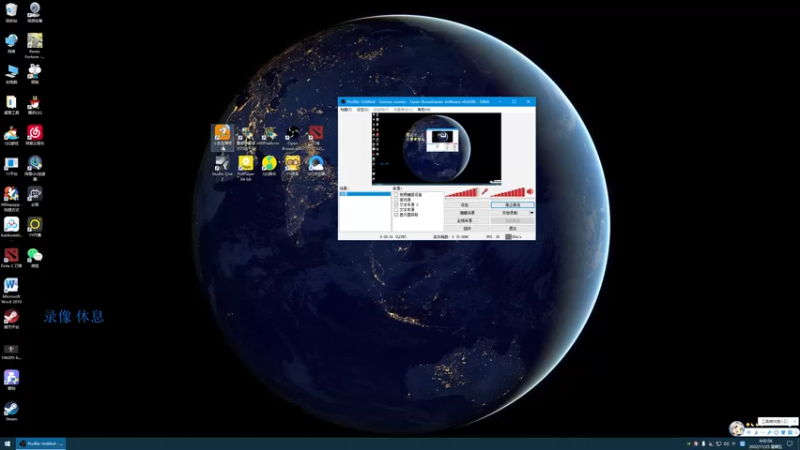The height and width of the screenshot is (450, 800).
Task: Open the 文件(F) menu in OBS
Action: tap(346, 109)
